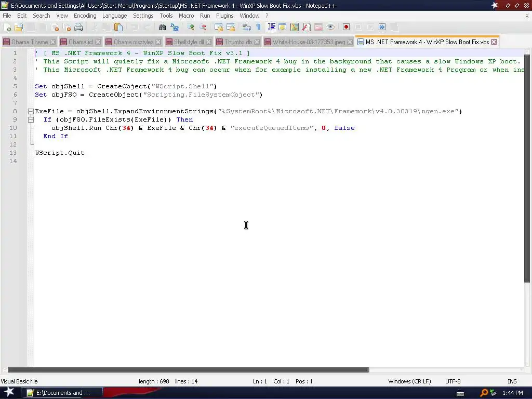The width and height of the screenshot is (532, 399).
Task: Collapse the fold marker on line 8
Action: 31,111
